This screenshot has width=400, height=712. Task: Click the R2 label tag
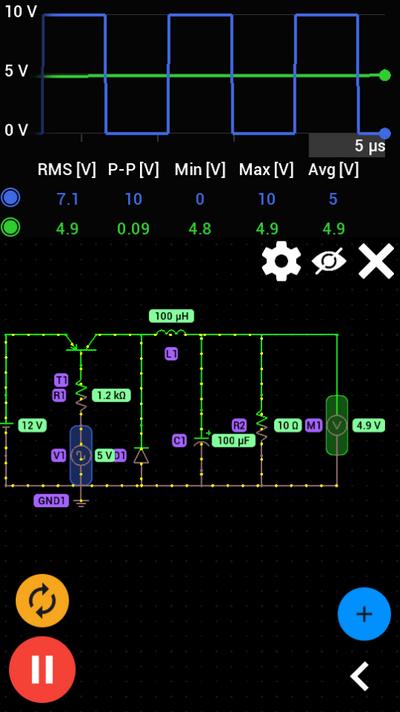pyautogui.click(x=239, y=425)
